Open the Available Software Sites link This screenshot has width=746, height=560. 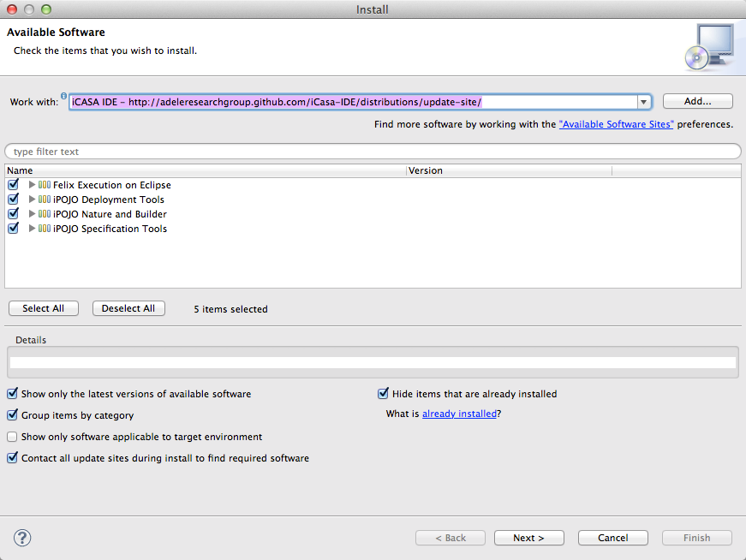pos(616,124)
